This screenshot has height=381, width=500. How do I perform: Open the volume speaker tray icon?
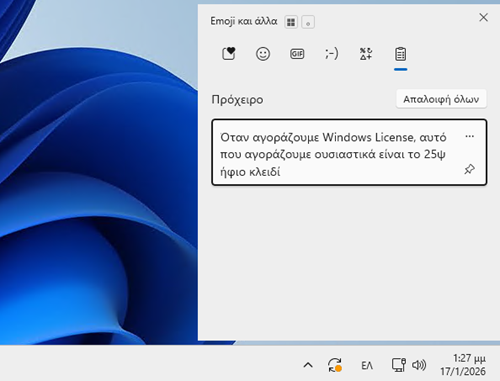[419, 365]
